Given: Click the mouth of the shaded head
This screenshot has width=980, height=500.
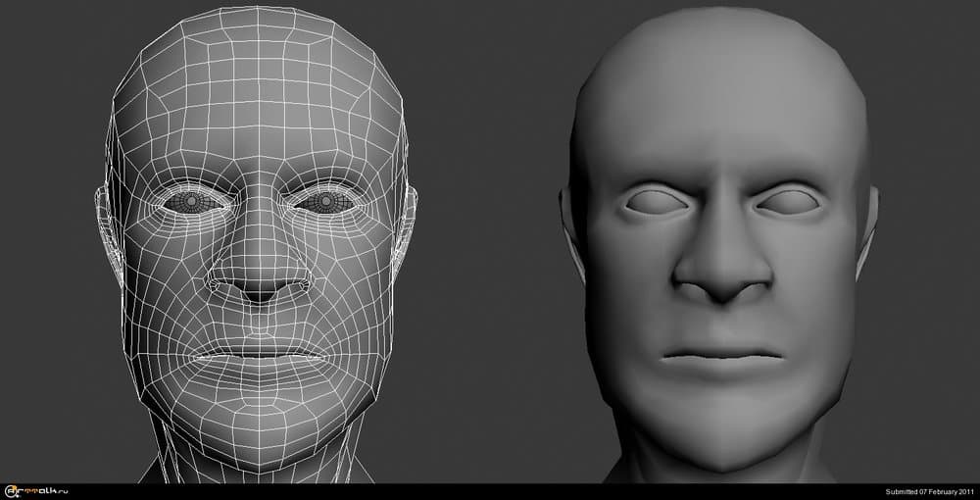Looking at the screenshot, I should point(722,355).
